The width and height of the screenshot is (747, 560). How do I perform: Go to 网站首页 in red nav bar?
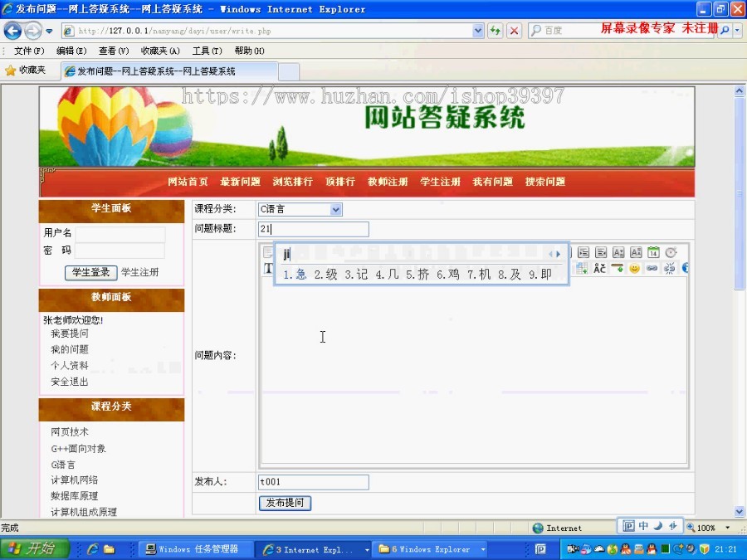pos(188,182)
